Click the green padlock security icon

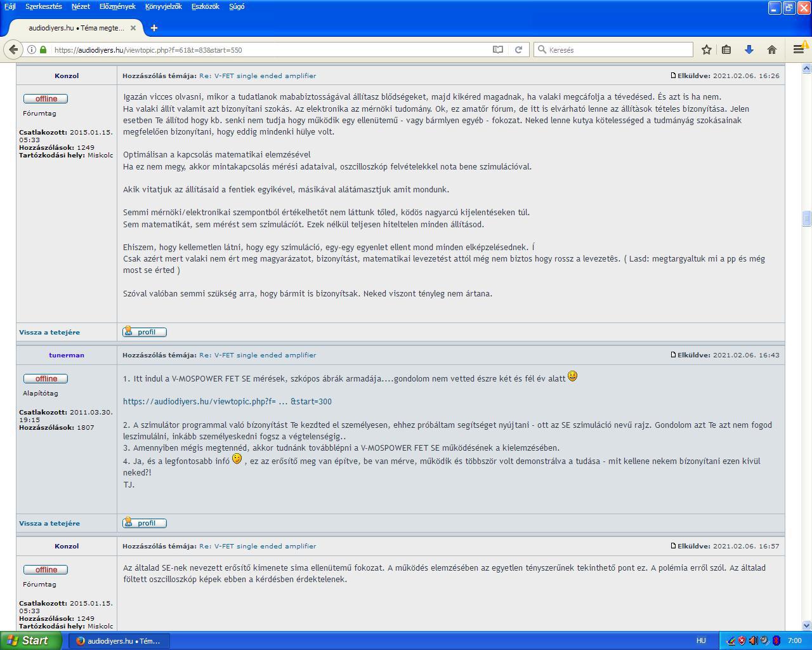(x=43, y=50)
